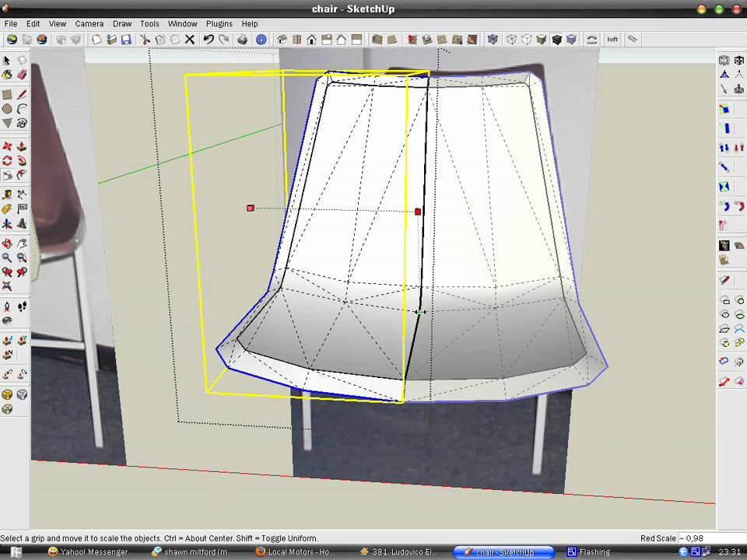Select the Look Around eye tool

coord(7,320)
